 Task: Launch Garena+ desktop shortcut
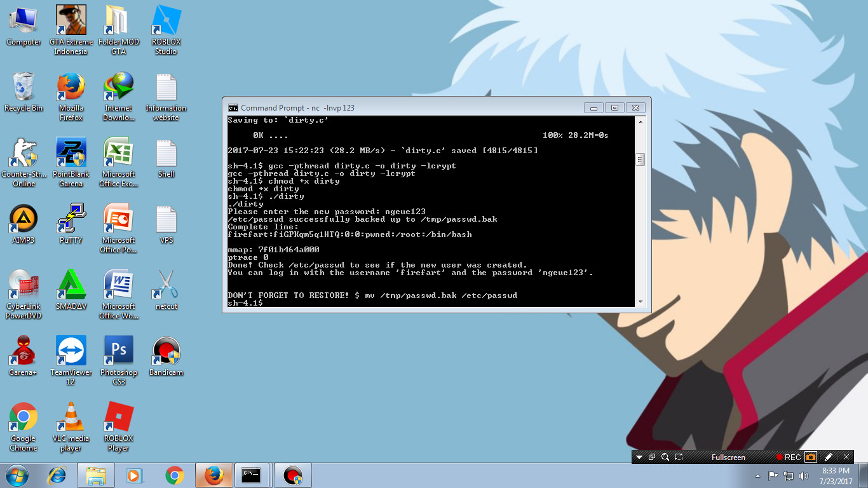24,356
